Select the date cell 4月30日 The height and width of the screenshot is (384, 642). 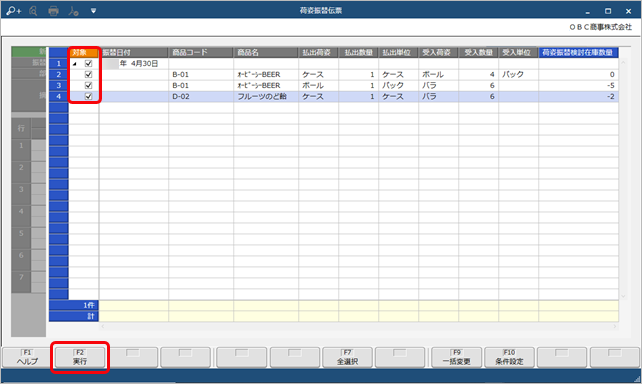coord(133,63)
